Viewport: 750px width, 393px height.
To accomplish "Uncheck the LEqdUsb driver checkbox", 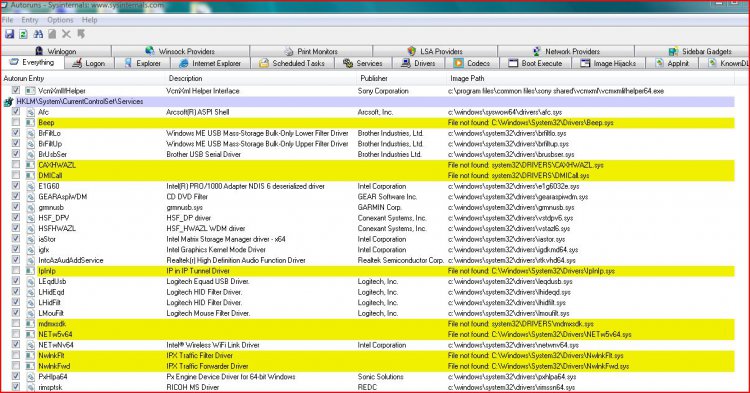I will [x=16, y=281].
